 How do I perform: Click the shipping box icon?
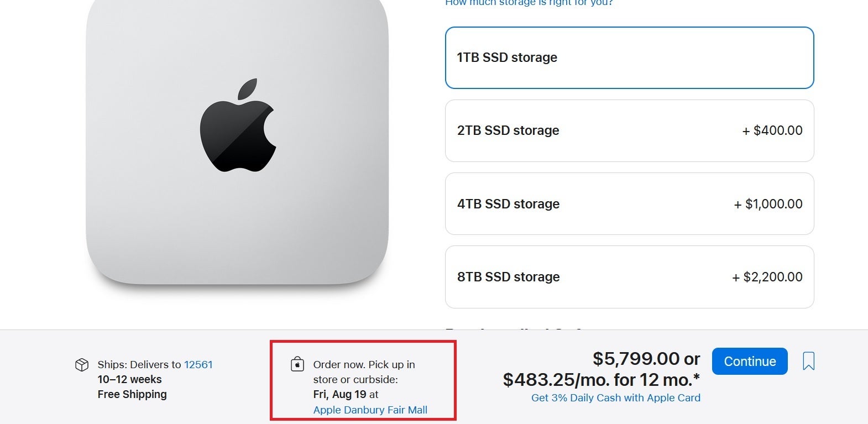coord(82,365)
